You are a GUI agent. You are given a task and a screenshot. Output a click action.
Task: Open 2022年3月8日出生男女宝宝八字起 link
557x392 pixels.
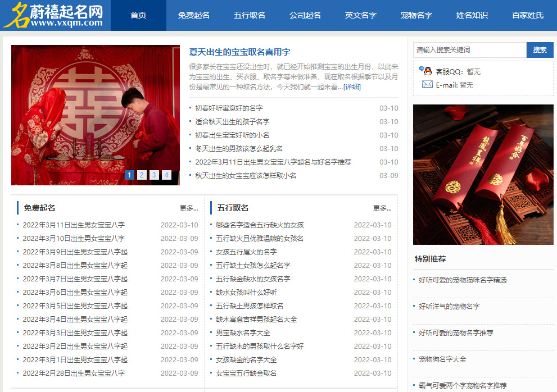pyautogui.click(x=75, y=266)
